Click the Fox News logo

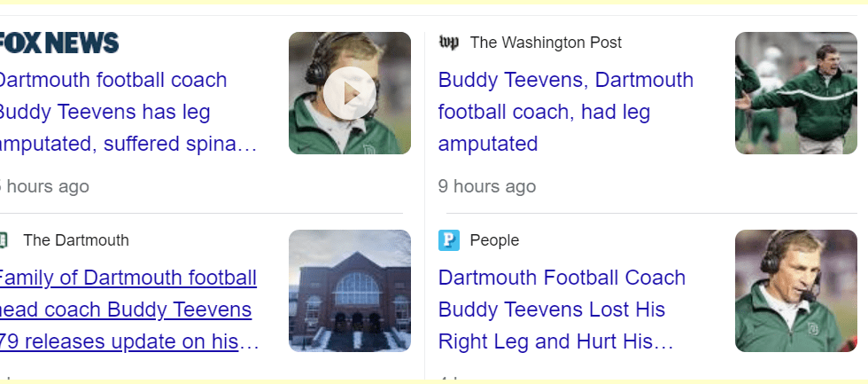pos(58,43)
